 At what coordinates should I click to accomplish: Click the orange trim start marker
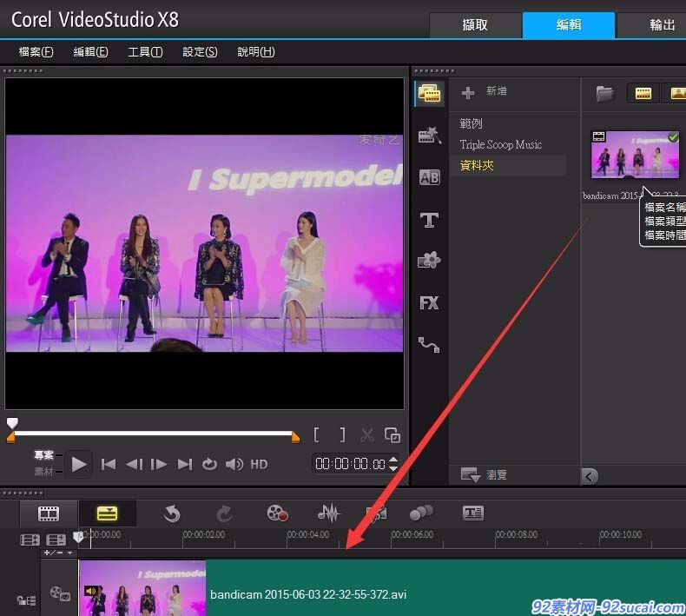pos(11,437)
